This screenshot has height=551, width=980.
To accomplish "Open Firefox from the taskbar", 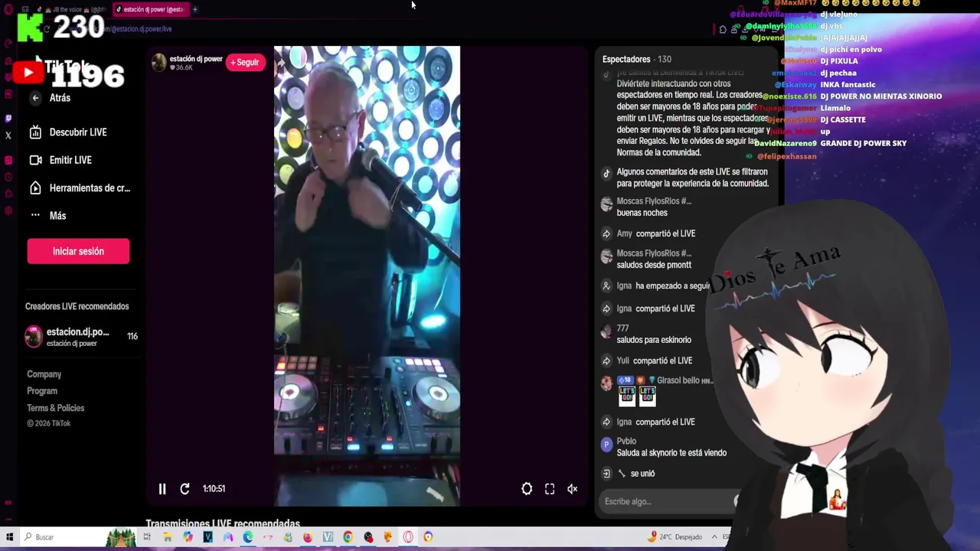I will [x=308, y=537].
